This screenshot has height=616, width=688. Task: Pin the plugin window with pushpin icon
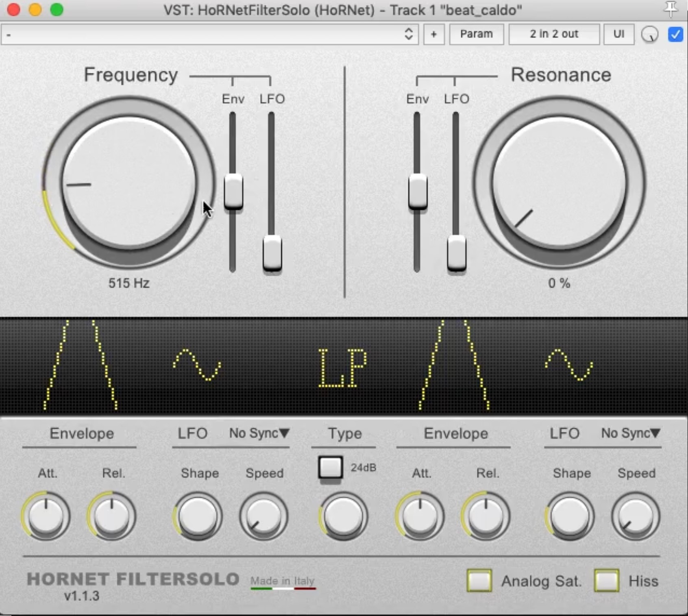click(671, 9)
